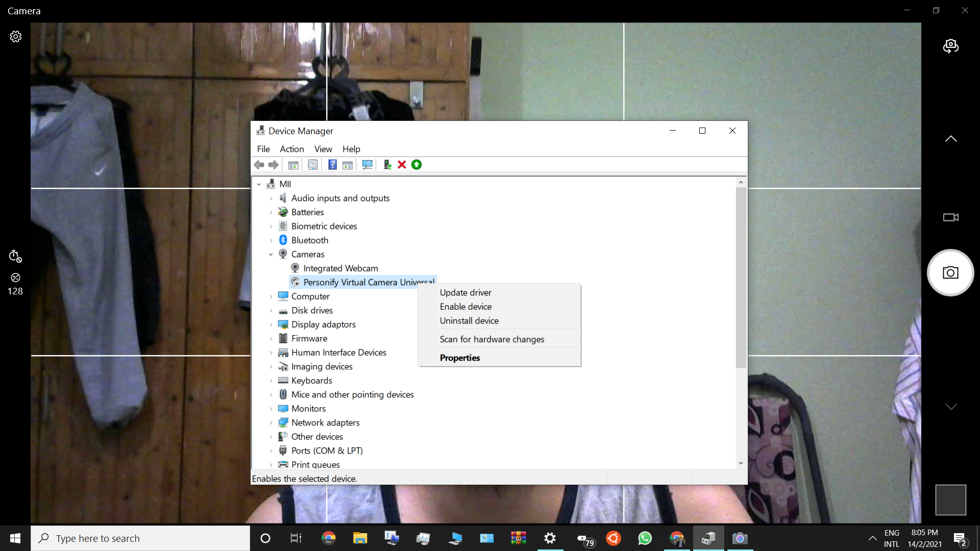The height and width of the screenshot is (551, 980).
Task: Click the Update device driver toolbar icon
Action: 387,165
